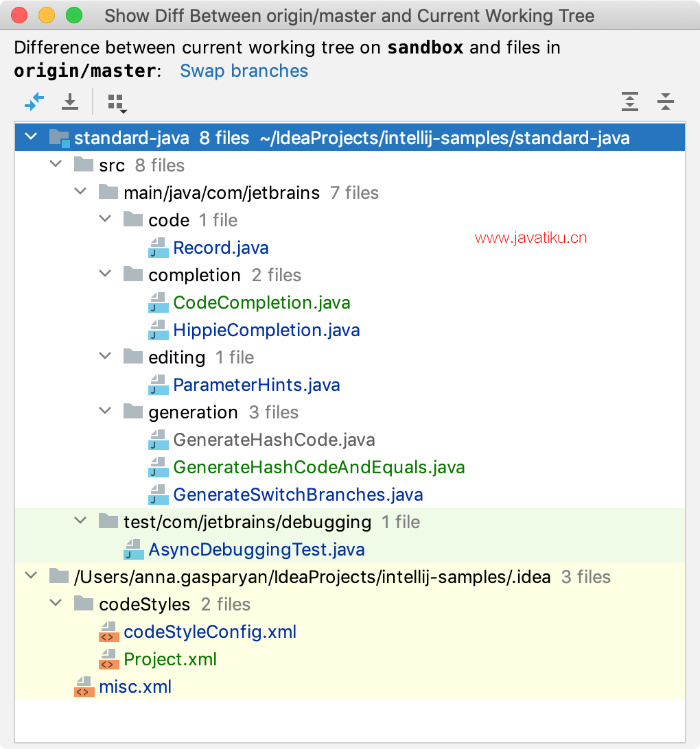
Task: Select GenerateHashCodeAndEquals.java file
Action: [x=318, y=467]
